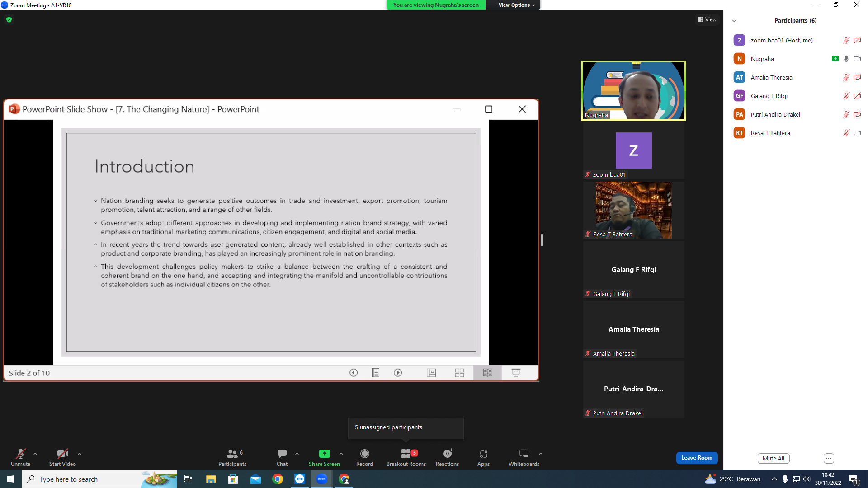Open the more options ellipsis button
This screenshot has width=868, height=488.
click(829, 458)
